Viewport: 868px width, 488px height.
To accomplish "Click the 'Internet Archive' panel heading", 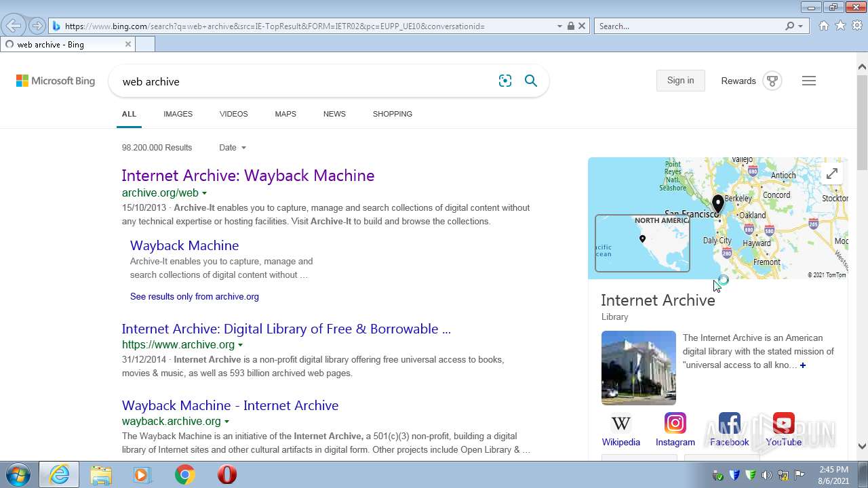I will [658, 300].
